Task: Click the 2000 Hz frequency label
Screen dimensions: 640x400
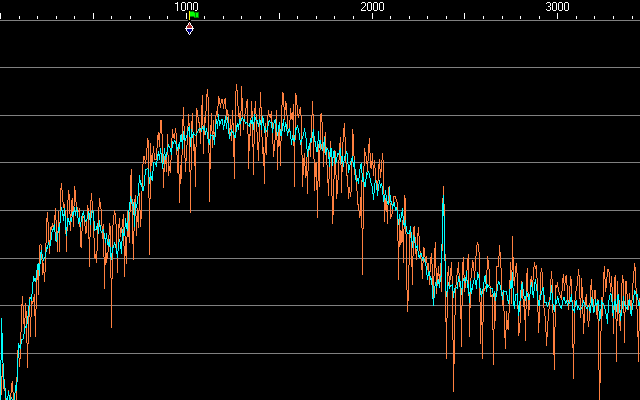Action: coord(372,7)
